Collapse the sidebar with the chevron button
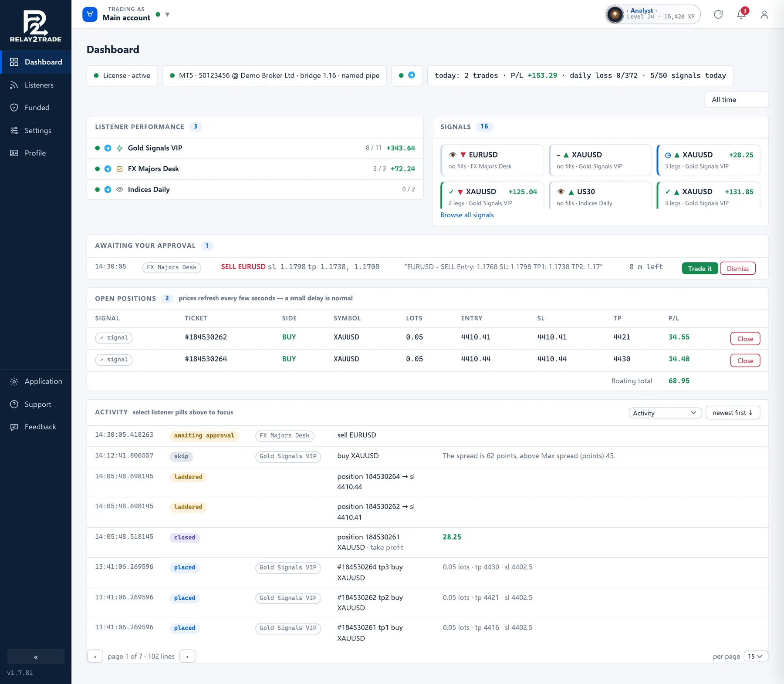The height and width of the screenshot is (684, 784). [36, 657]
